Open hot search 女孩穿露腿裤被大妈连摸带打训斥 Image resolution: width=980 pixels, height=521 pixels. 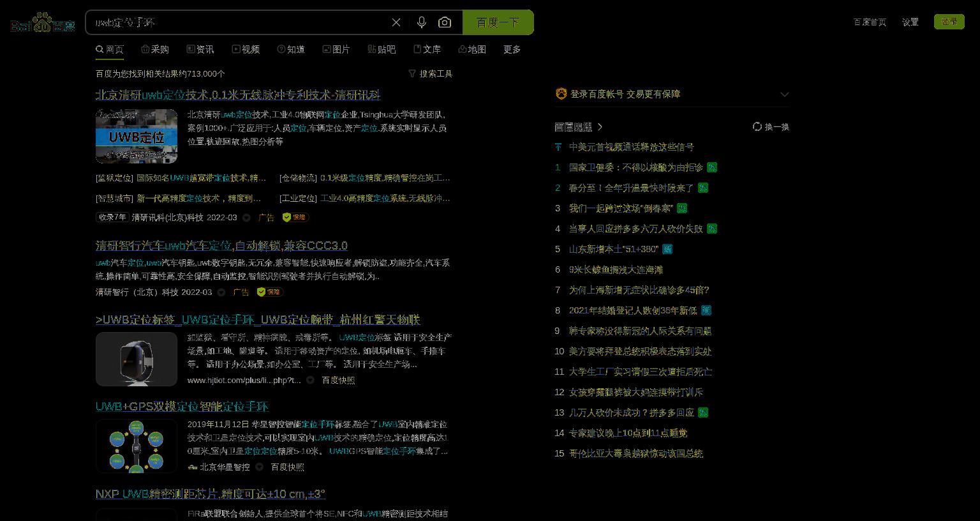(636, 392)
